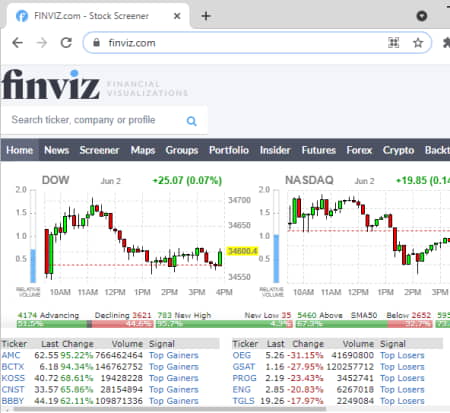Click the NASDAQ relative volume bar

(x=276, y=236)
